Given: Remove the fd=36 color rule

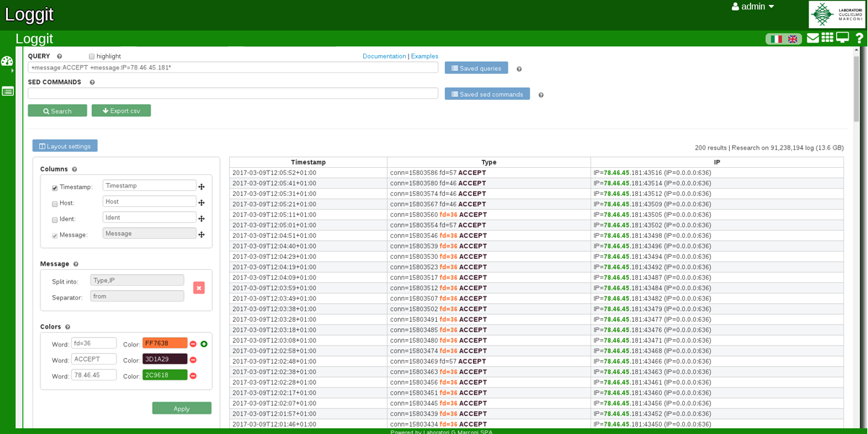Looking at the screenshot, I should (193, 344).
